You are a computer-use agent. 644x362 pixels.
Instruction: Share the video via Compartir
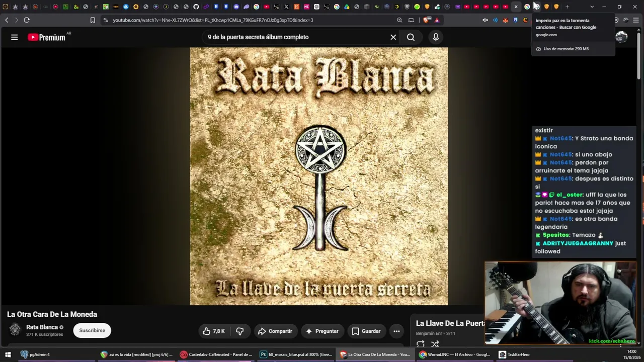275,331
